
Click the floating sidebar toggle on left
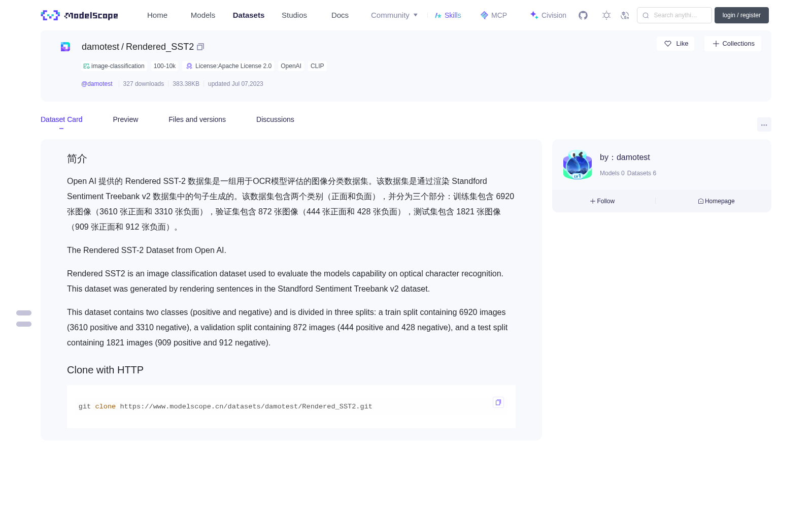[x=24, y=319]
